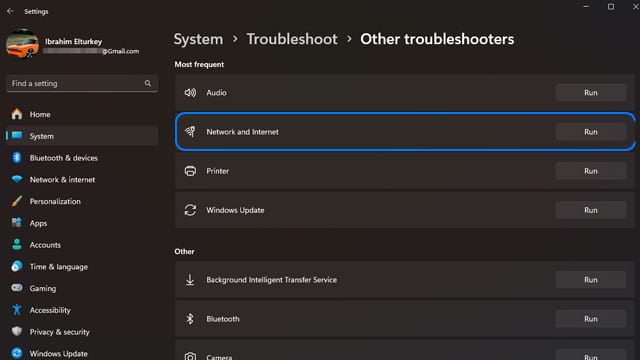Open the user profile picture
This screenshot has height=360, width=640.
[22, 44]
